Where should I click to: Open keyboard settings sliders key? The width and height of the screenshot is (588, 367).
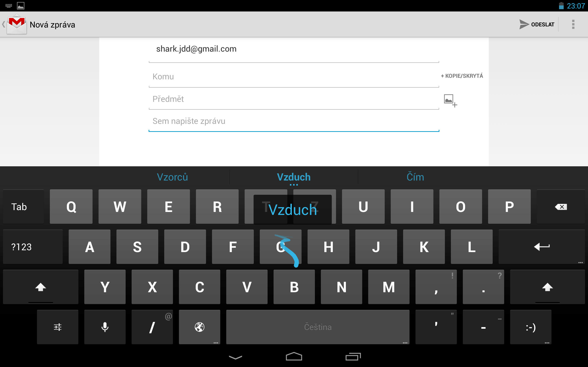pyautogui.click(x=58, y=327)
